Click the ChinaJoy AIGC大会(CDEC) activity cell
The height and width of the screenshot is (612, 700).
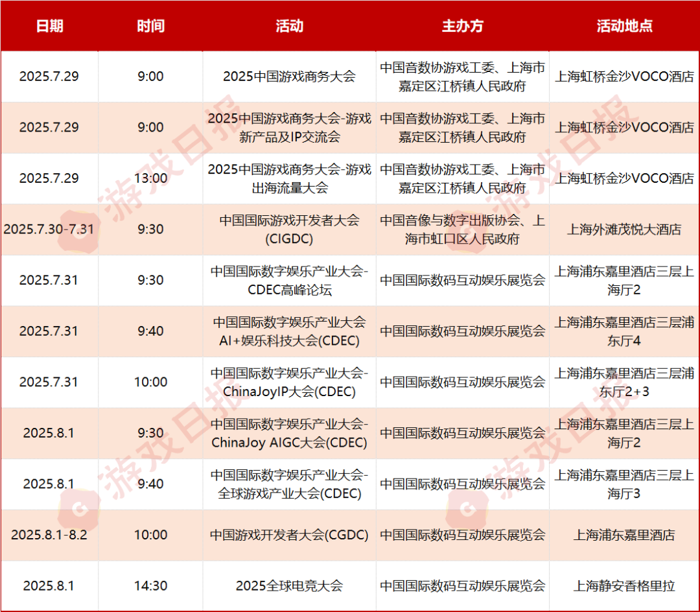coord(289,433)
